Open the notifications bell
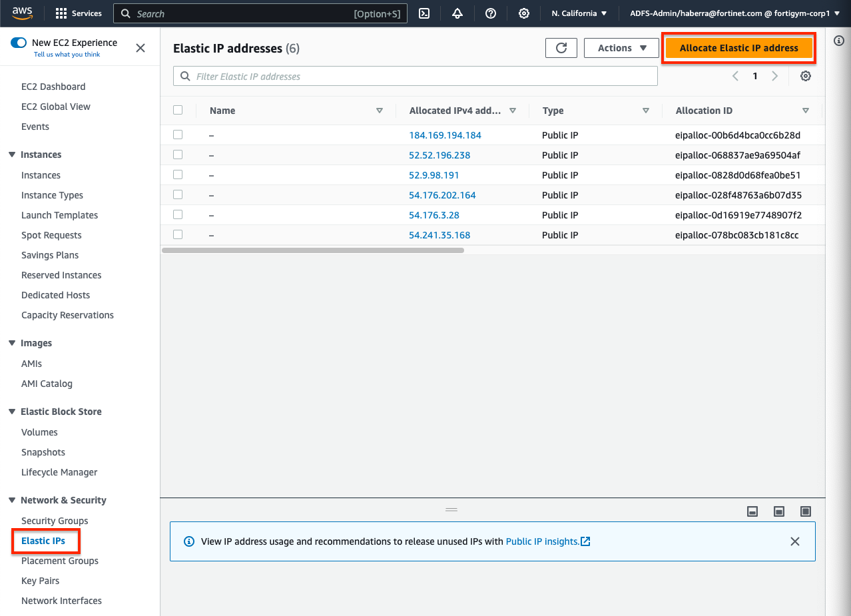This screenshot has width=851, height=616. 457,13
